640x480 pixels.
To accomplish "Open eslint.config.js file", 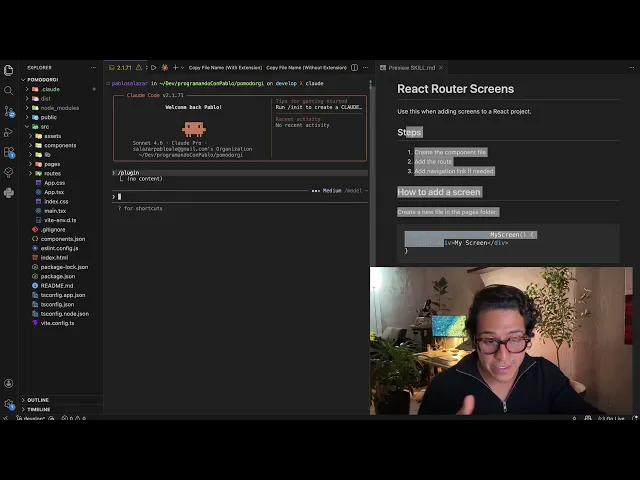I will (x=61, y=248).
